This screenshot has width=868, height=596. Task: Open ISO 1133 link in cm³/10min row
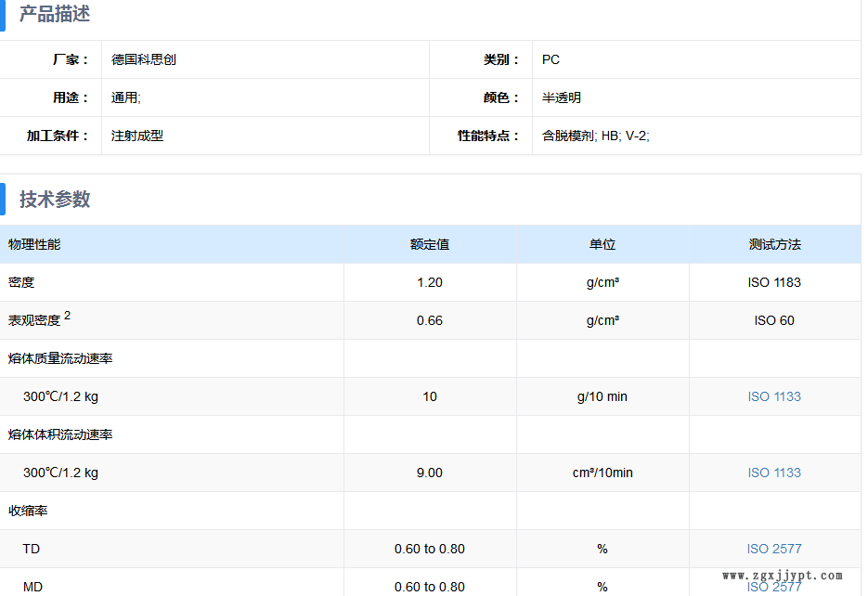coord(773,473)
